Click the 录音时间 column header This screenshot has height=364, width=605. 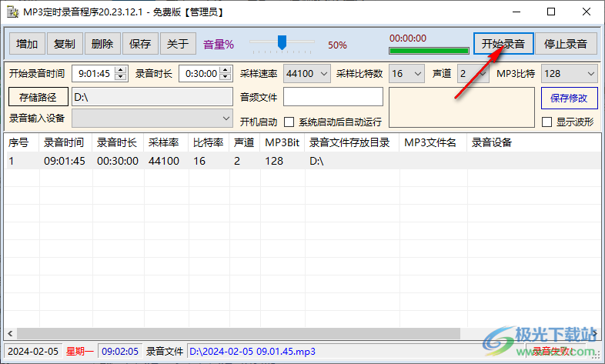click(x=64, y=142)
